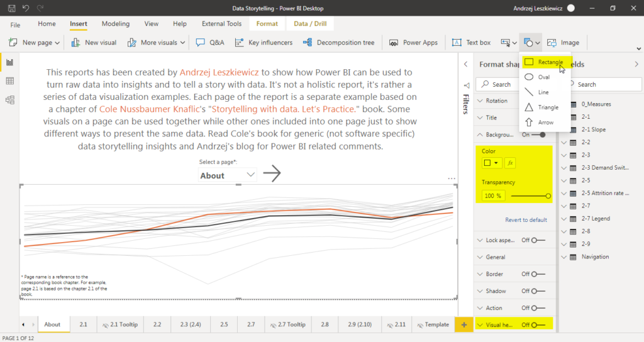
Task: Toggle the Background switch off
Action: coord(538,135)
